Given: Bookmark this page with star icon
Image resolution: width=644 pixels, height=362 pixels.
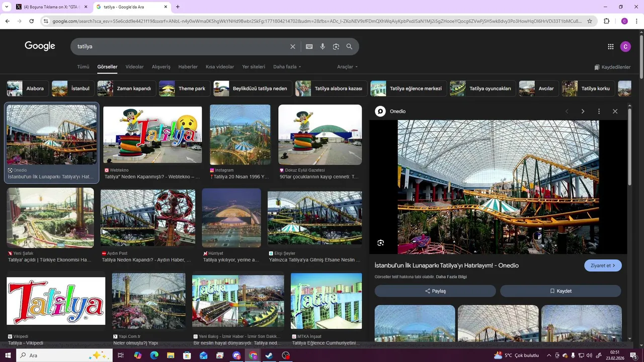Looking at the screenshot, I should [x=590, y=21].
